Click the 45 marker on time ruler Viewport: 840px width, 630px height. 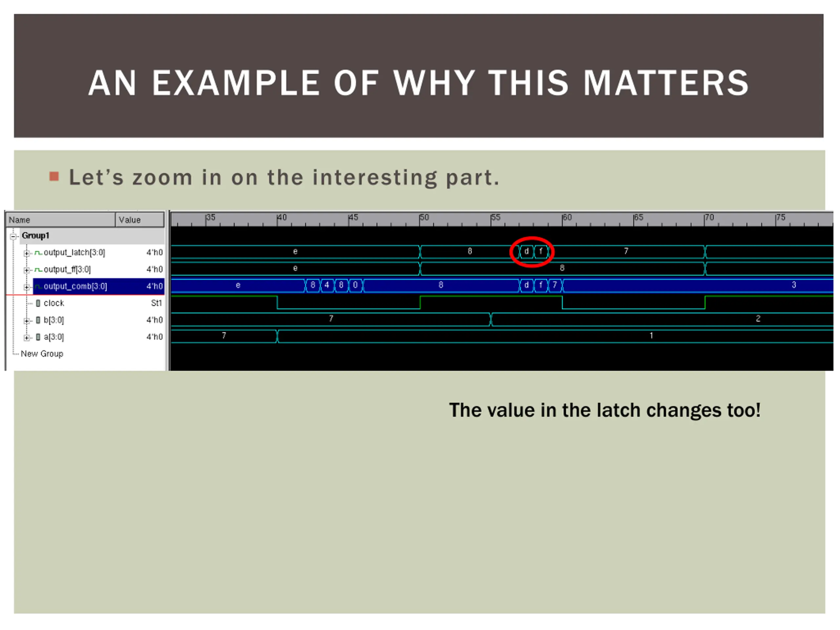click(x=353, y=218)
